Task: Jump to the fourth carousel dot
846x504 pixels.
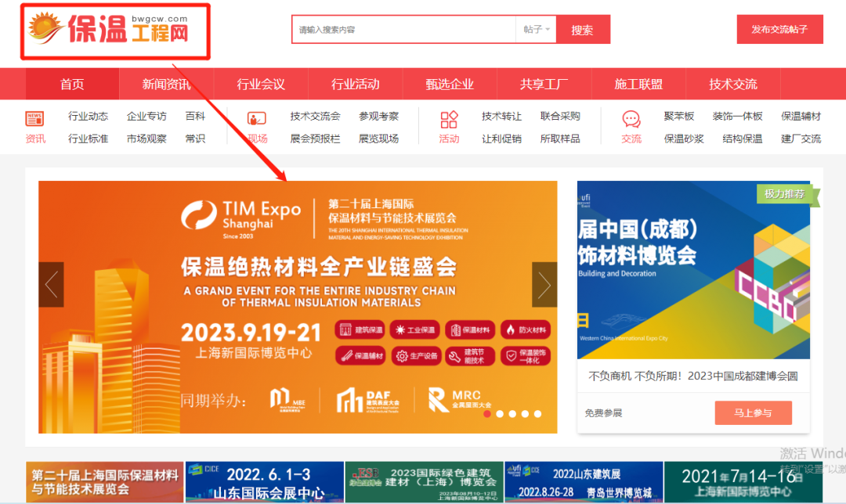Action: 525,414
